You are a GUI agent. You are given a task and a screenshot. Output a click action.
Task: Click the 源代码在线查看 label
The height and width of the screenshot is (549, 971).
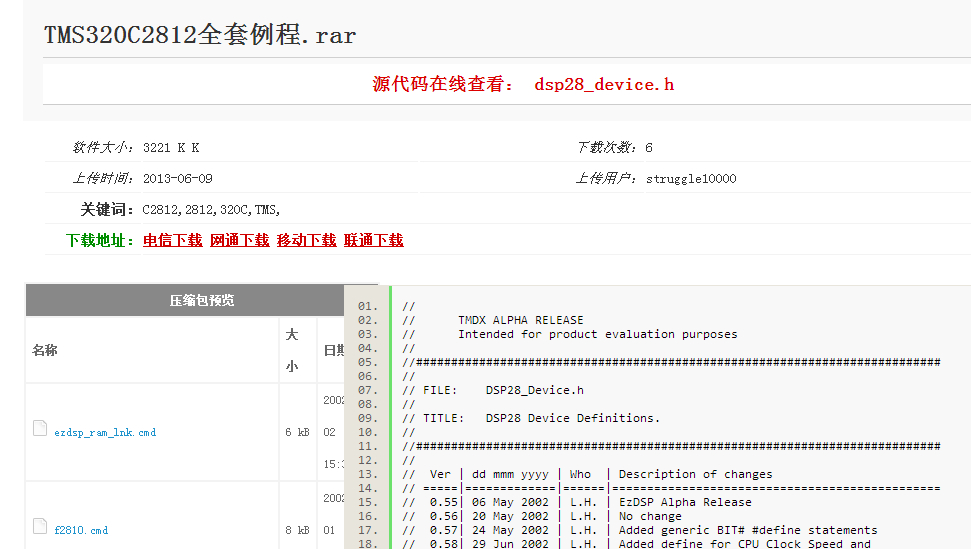442,84
